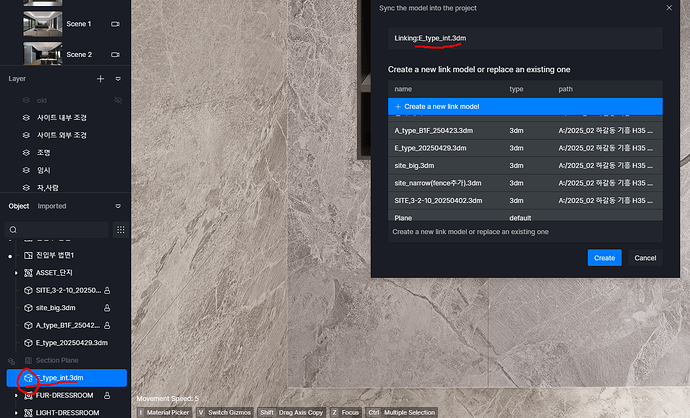The image size is (690, 418).
Task: Toggle the grid view icon
Action: point(121,230)
